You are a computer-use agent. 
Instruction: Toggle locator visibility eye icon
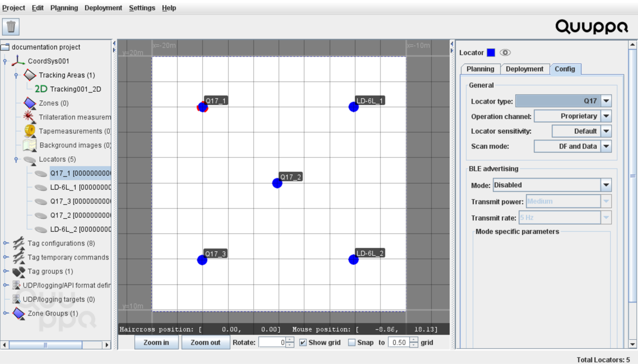click(x=505, y=53)
